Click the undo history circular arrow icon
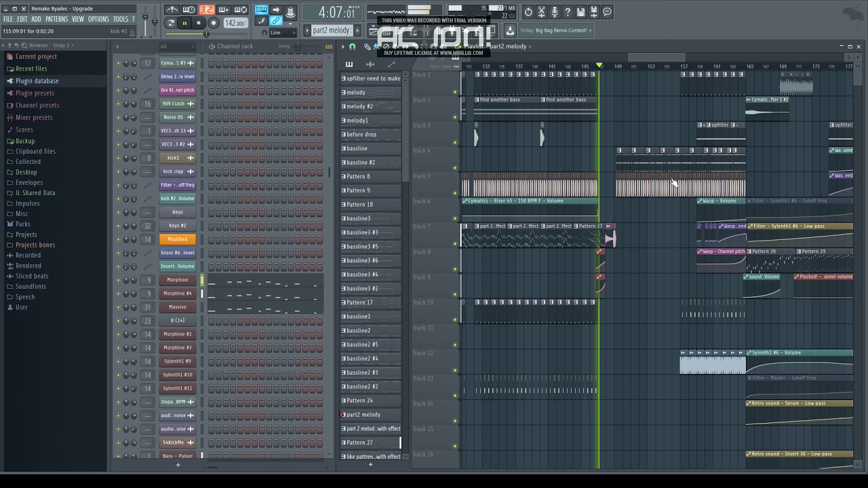Screen dimensions: 868x488 pos(528,12)
